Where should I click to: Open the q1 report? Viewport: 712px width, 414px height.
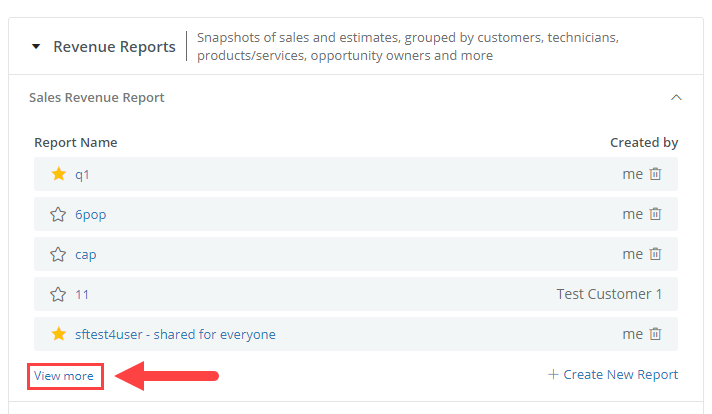click(82, 175)
